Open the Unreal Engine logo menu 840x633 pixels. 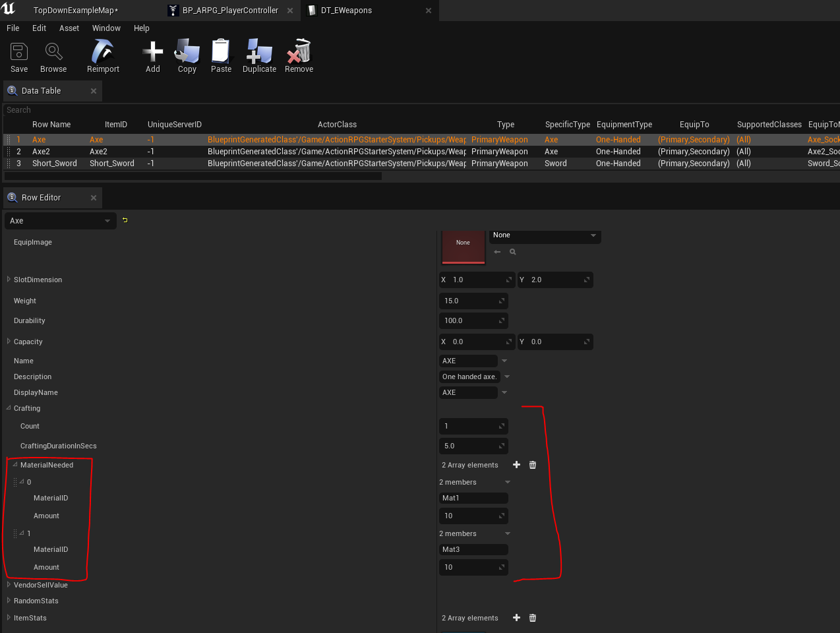click(x=9, y=9)
